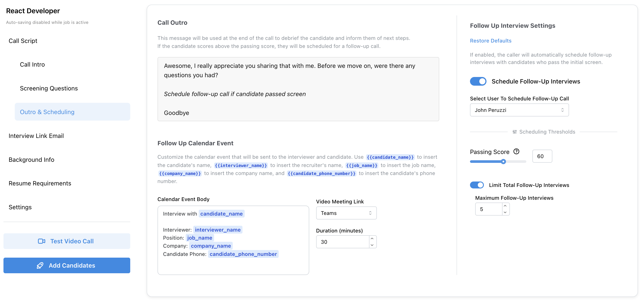Increase Duration using the up stepper arrow
Image resolution: width=644 pixels, height=301 pixels.
pos(372,239)
